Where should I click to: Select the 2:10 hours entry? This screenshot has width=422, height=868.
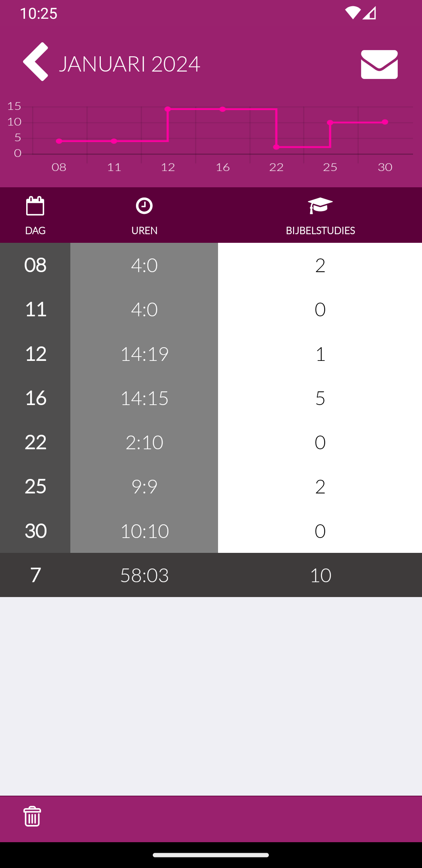click(x=144, y=442)
